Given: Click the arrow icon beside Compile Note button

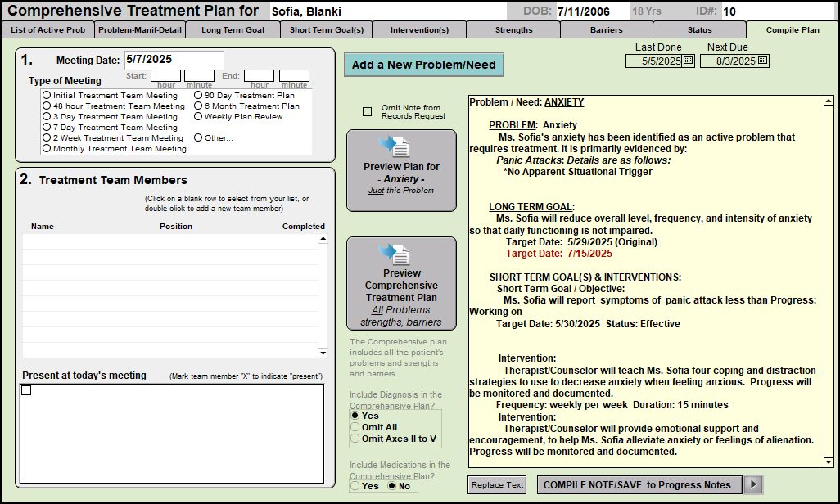Looking at the screenshot, I should tap(753, 484).
